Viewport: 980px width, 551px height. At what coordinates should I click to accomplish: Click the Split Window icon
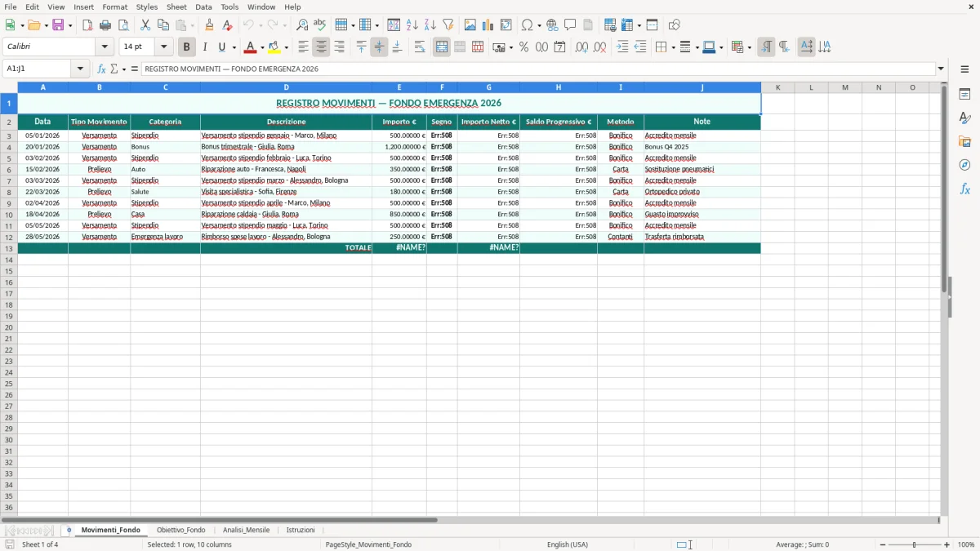pyautogui.click(x=652, y=25)
